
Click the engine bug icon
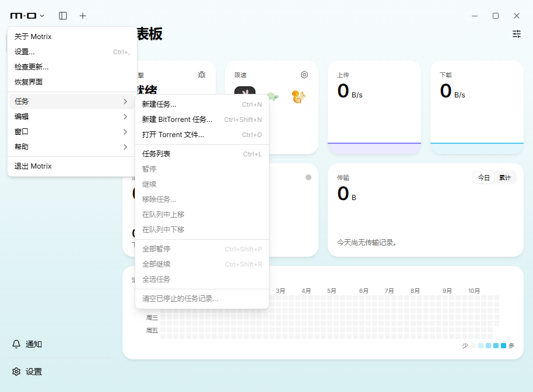point(202,75)
